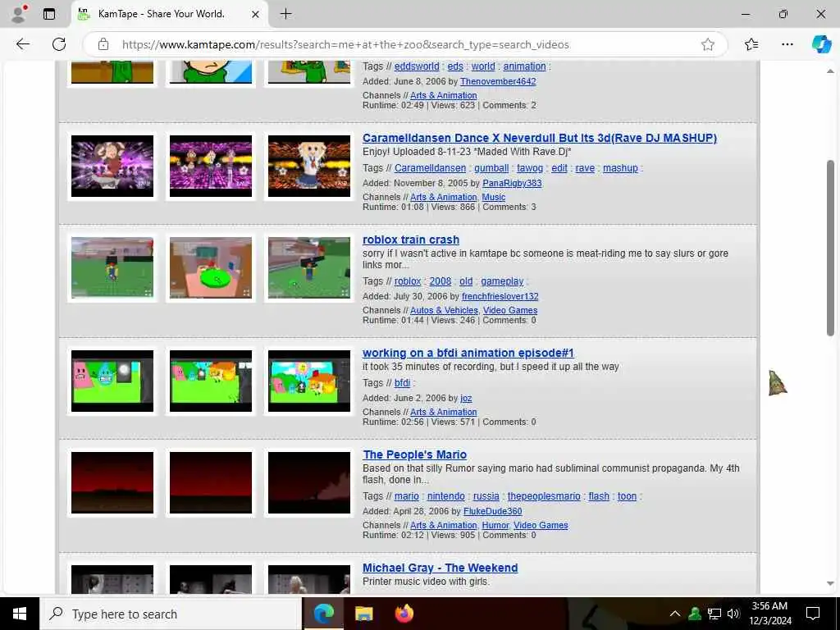This screenshot has width=840, height=630.
Task: Open Michael Gray - The Weekend video
Action: pyautogui.click(x=441, y=568)
